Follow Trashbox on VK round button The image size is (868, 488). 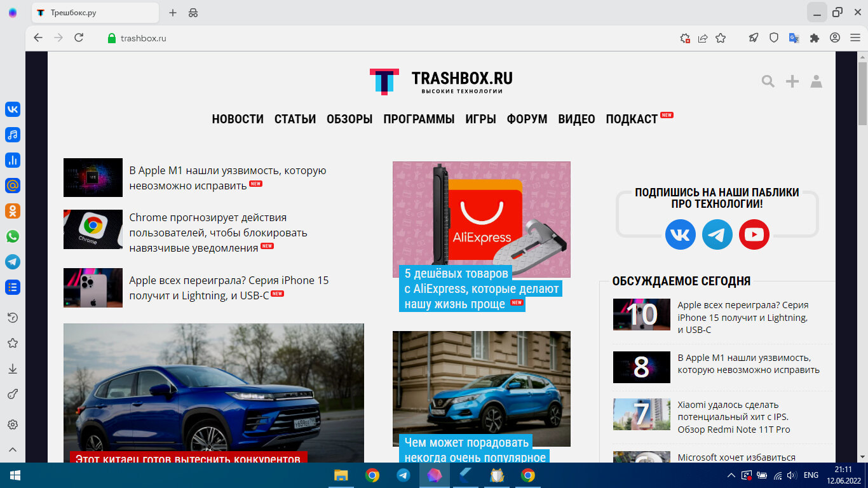(681, 234)
